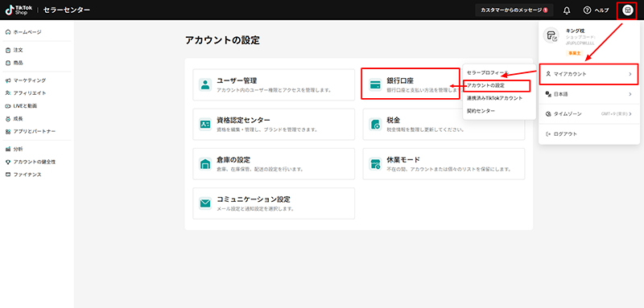Select 連携済みTikTokアカウント from the submenu
Image resolution: width=644 pixels, height=308 pixels.
point(494,98)
